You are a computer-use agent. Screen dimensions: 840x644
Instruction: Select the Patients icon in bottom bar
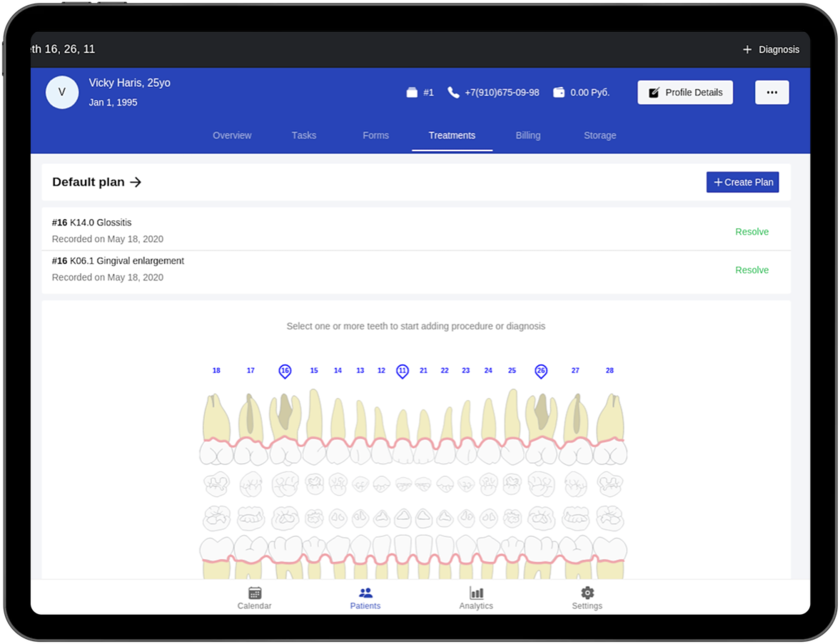365,593
